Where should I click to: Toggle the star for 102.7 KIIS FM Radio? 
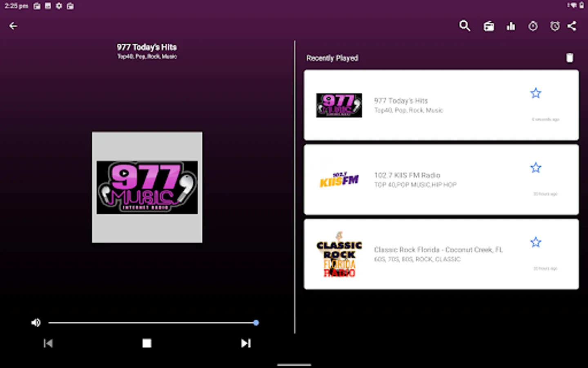(x=536, y=168)
